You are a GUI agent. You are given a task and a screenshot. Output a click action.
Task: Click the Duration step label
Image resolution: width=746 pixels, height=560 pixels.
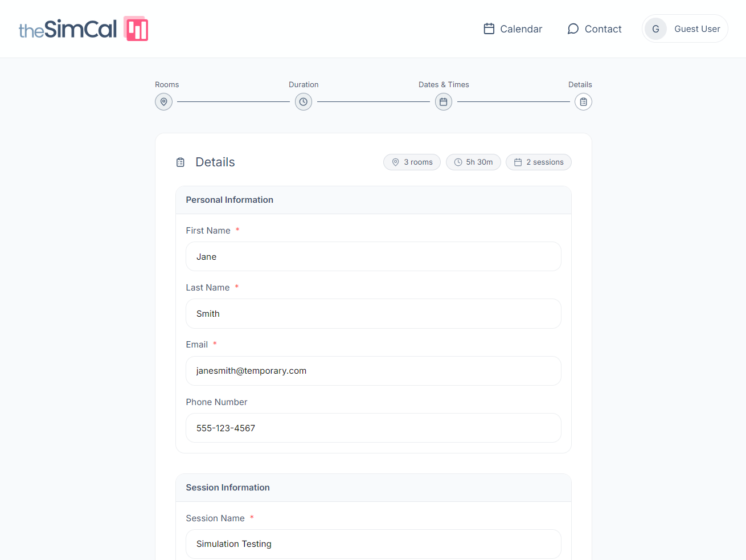tap(304, 84)
